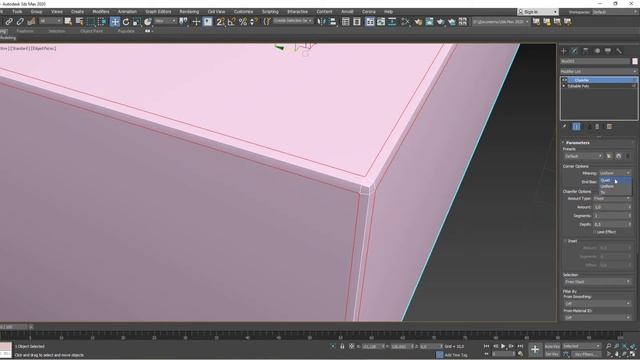Open the Hierarchy command panel tab

[x=586, y=51]
